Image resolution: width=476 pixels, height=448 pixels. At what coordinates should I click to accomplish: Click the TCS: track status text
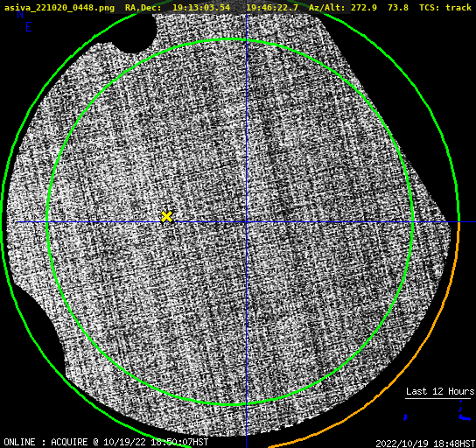pos(445,7)
